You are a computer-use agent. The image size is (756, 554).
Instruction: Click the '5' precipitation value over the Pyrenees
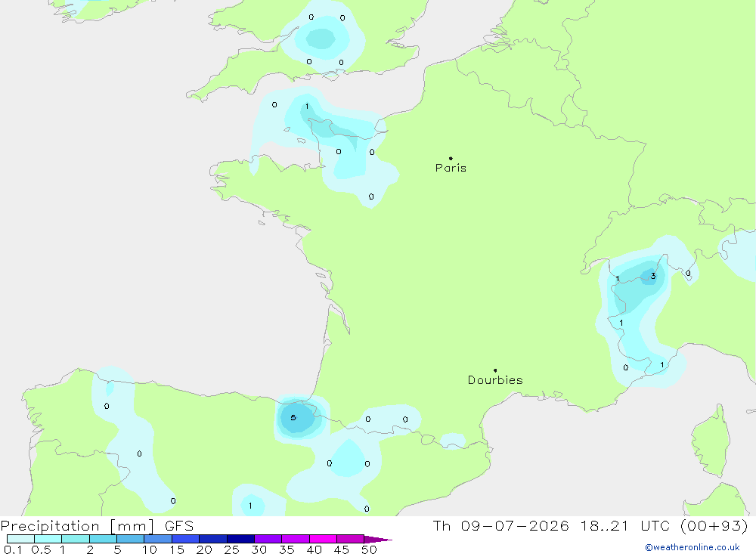[x=293, y=417]
